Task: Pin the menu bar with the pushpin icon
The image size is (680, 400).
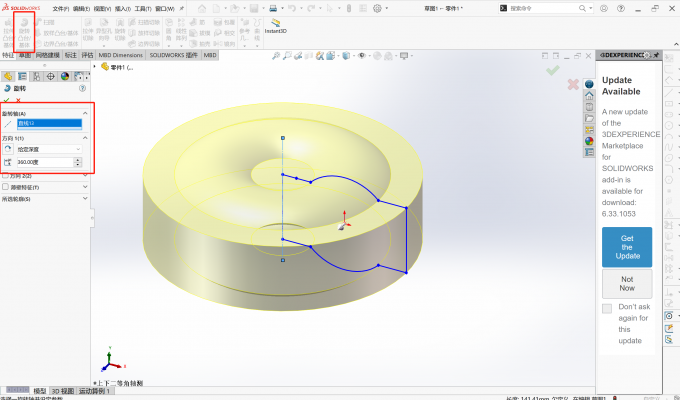Action: point(182,8)
